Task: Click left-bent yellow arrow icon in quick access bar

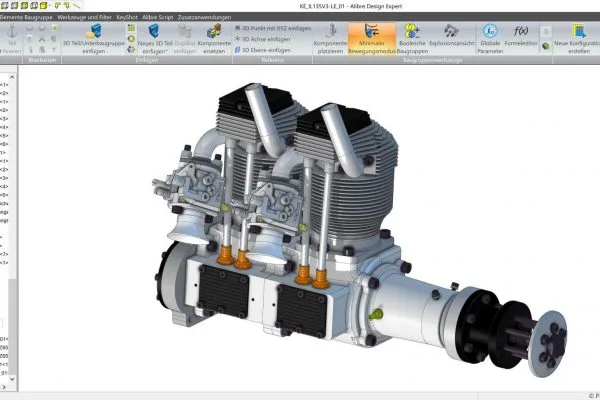Action: (58, 5)
